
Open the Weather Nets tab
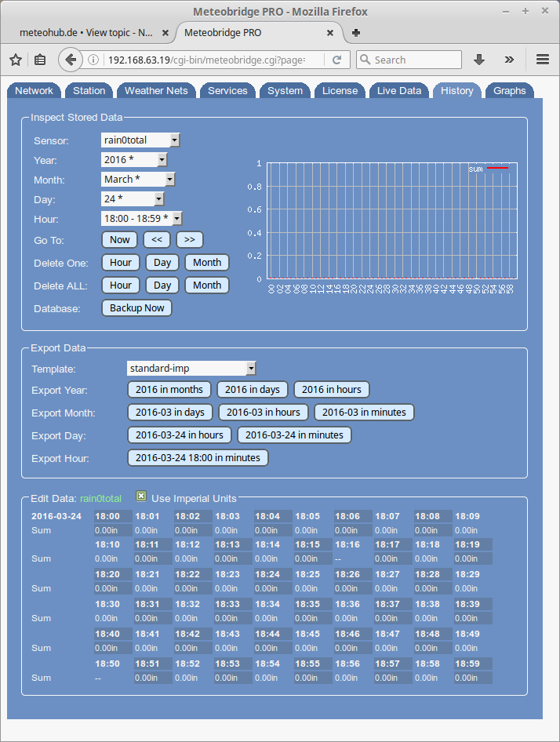pyautogui.click(x=156, y=91)
